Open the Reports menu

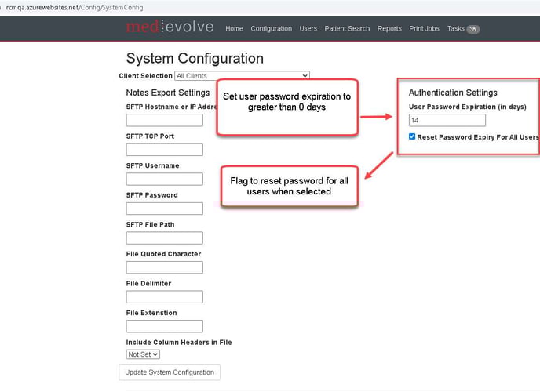tap(389, 29)
